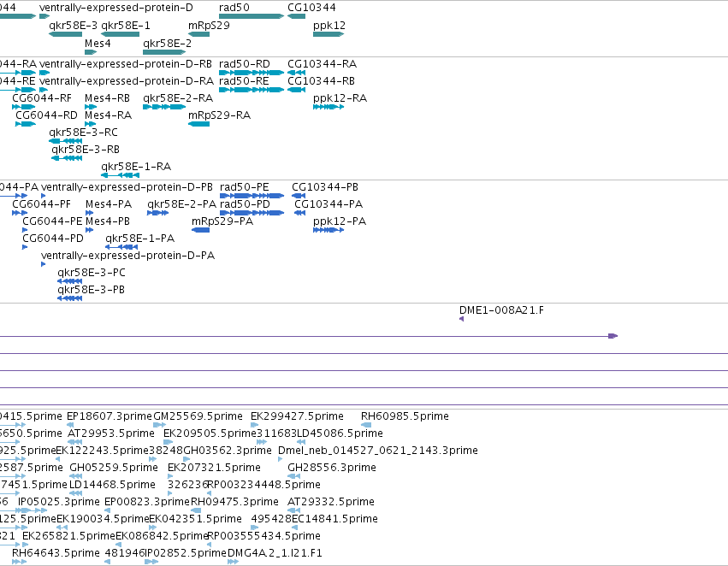The width and height of the screenshot is (728, 566).
Task: Select EST label EK299427.5prime
Action: [297, 416]
